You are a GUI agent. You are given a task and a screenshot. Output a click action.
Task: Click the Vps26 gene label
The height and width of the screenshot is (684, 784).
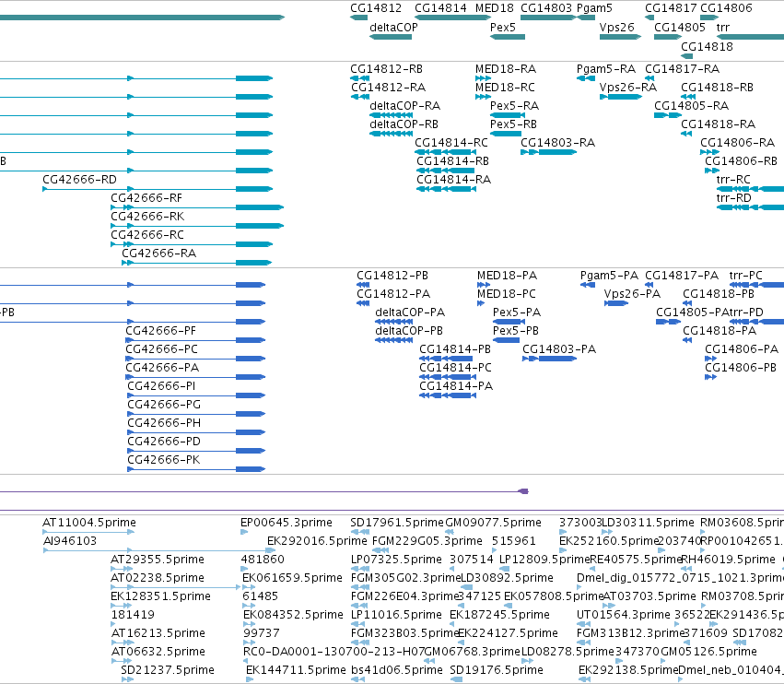tap(616, 27)
